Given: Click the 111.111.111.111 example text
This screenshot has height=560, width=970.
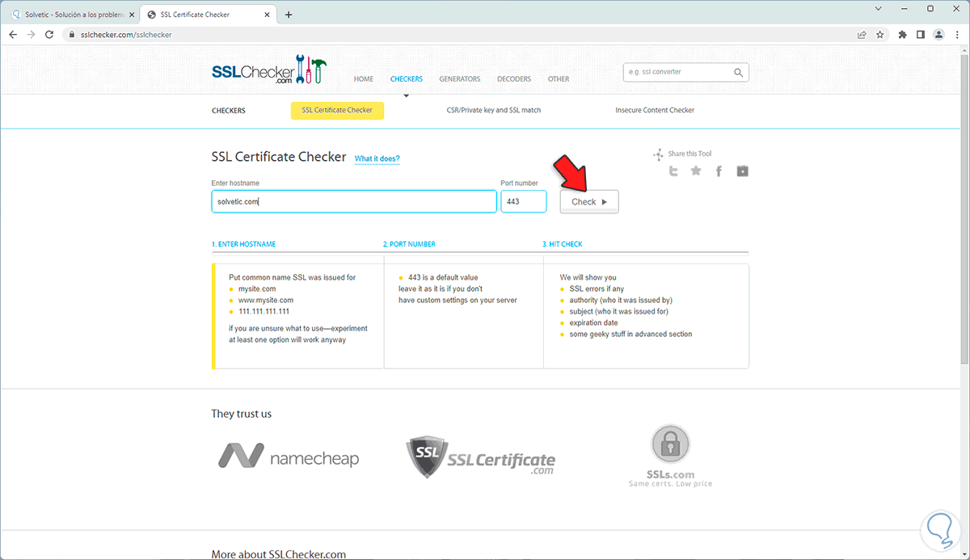Looking at the screenshot, I should 264,311.
